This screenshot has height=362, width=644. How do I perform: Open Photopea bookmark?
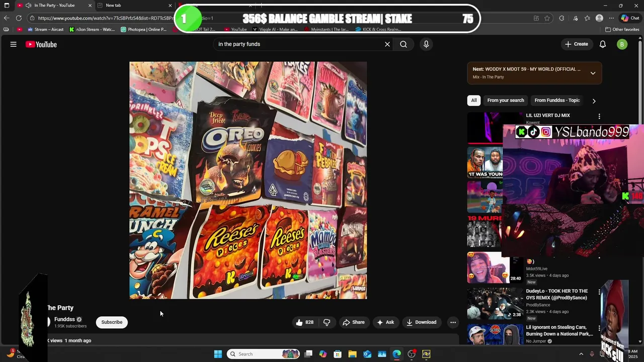(144, 30)
